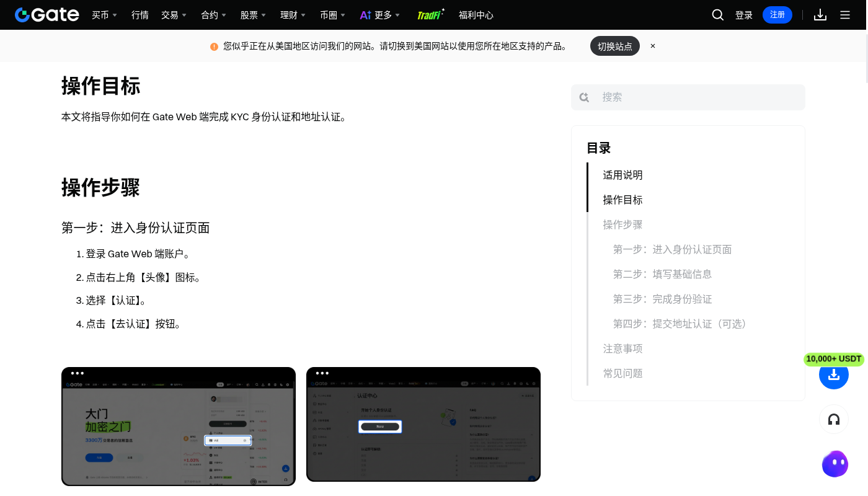Screen dimensions: 868x496
Task: Click the 注册 button
Action: (x=777, y=15)
